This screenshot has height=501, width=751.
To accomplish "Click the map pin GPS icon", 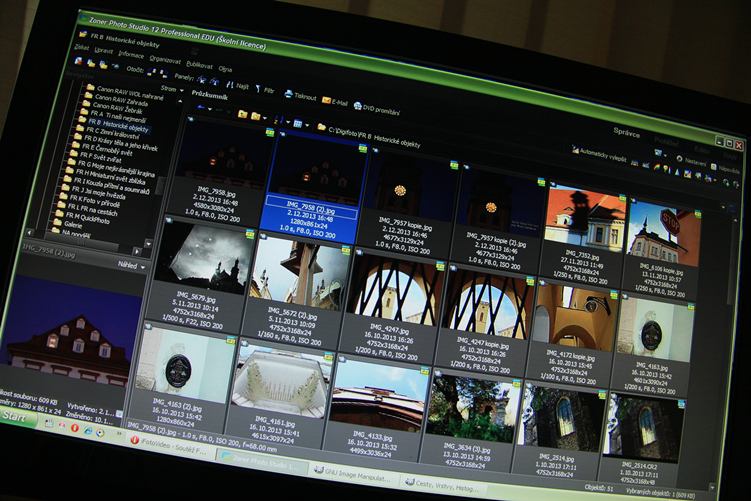I will click(667, 170).
